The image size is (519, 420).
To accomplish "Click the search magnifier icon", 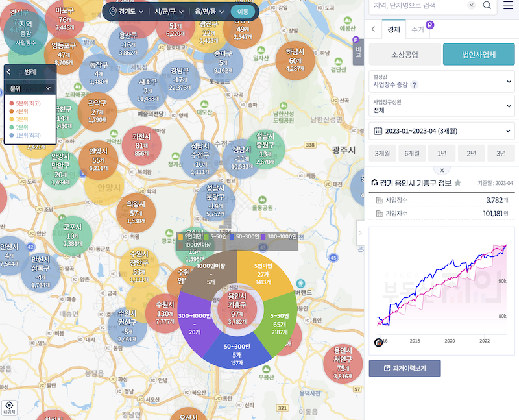I will (487, 5).
